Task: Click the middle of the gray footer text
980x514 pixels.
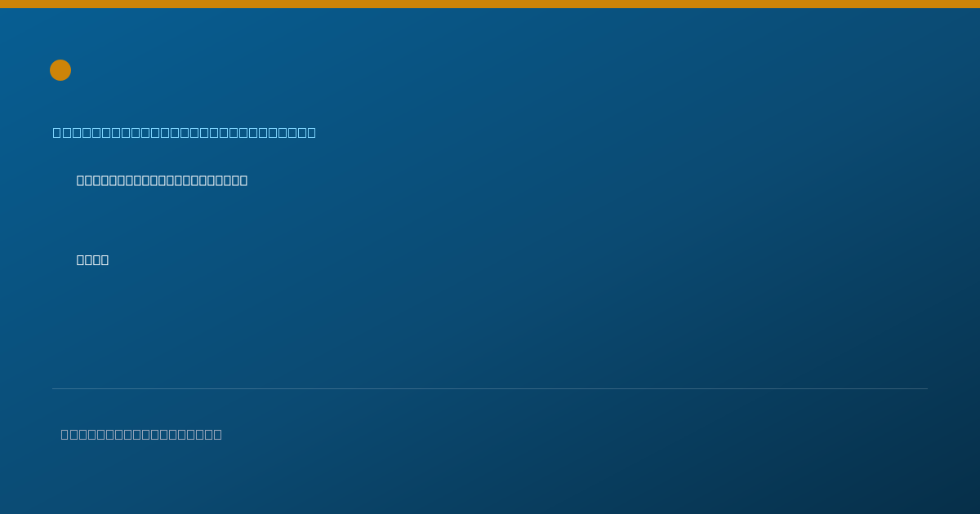Action: 141,434
